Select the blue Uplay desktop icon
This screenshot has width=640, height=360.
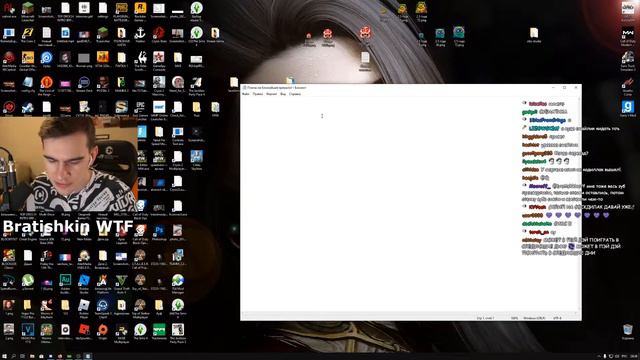47,60
